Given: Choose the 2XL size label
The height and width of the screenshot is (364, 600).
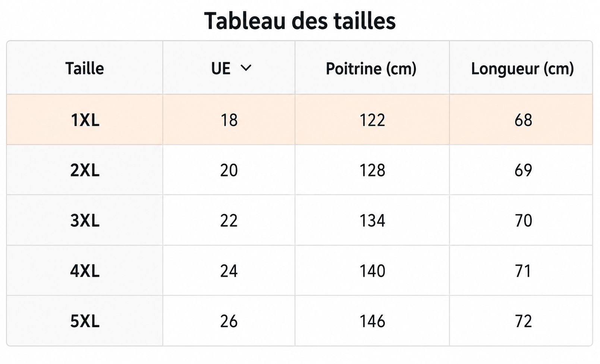Looking at the screenshot, I should [85, 170].
